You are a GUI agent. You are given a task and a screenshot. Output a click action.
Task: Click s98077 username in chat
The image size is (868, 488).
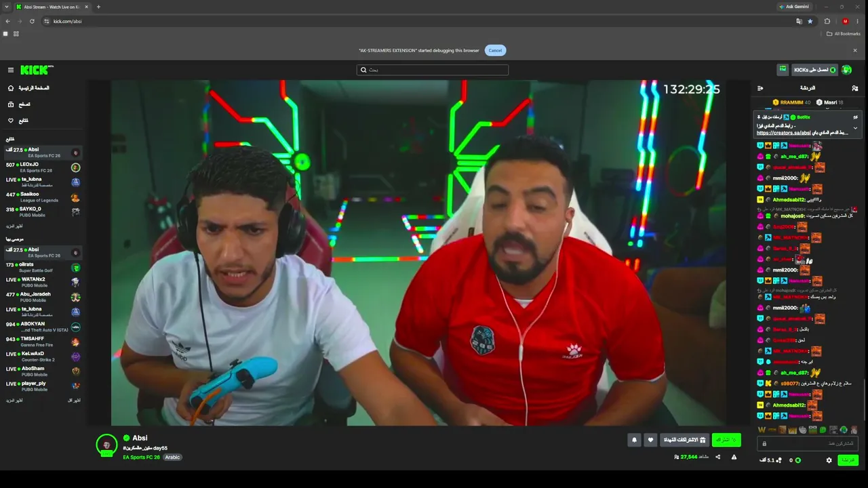[x=791, y=384]
